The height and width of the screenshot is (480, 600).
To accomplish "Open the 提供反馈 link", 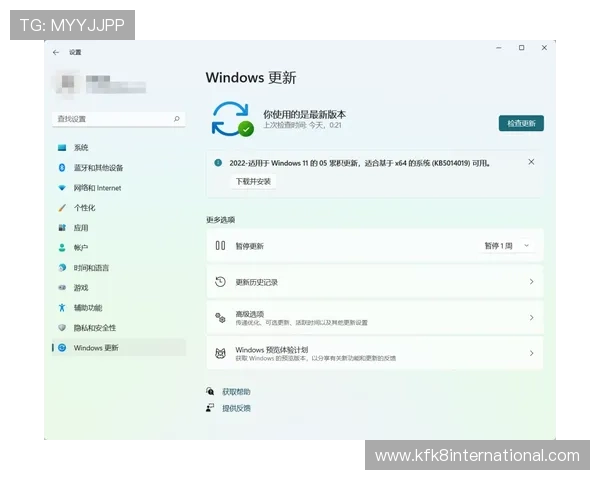I will 236,408.
